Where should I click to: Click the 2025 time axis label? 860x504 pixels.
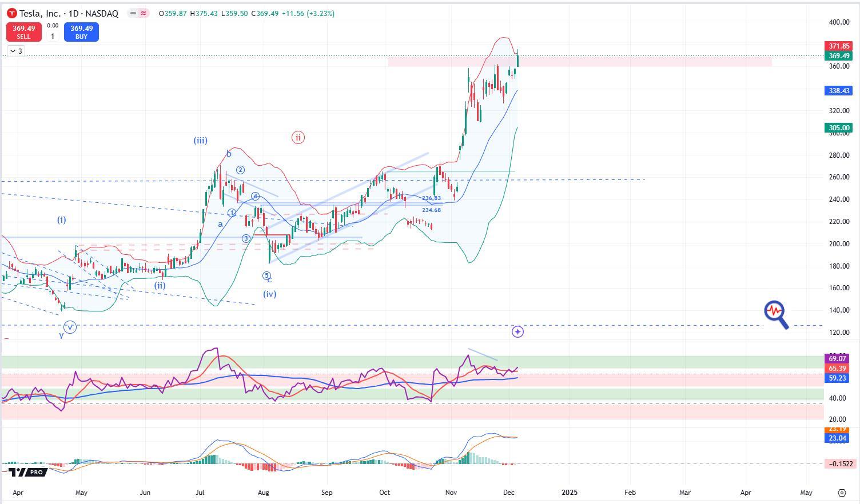point(570,492)
